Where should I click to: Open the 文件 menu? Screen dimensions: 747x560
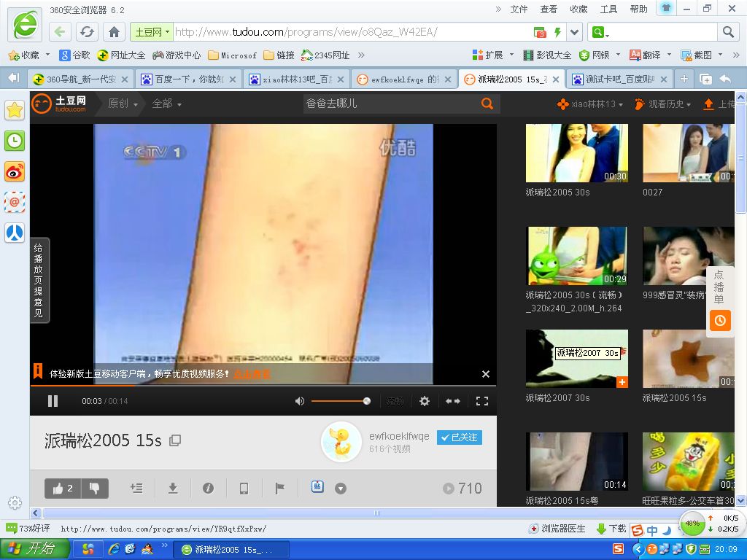coord(519,9)
